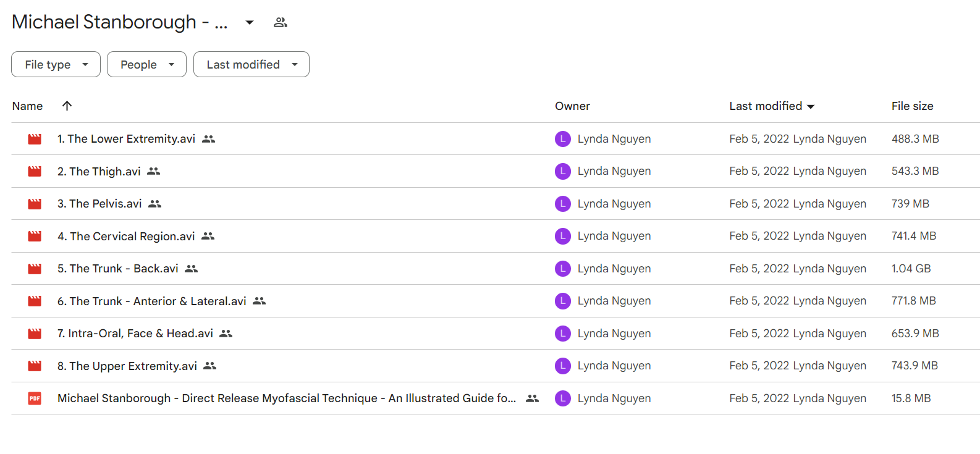Click the video icon for 7. Intra-Oral, Face & Head.avi
Viewport: 980px width, 454px height.
tap(35, 334)
